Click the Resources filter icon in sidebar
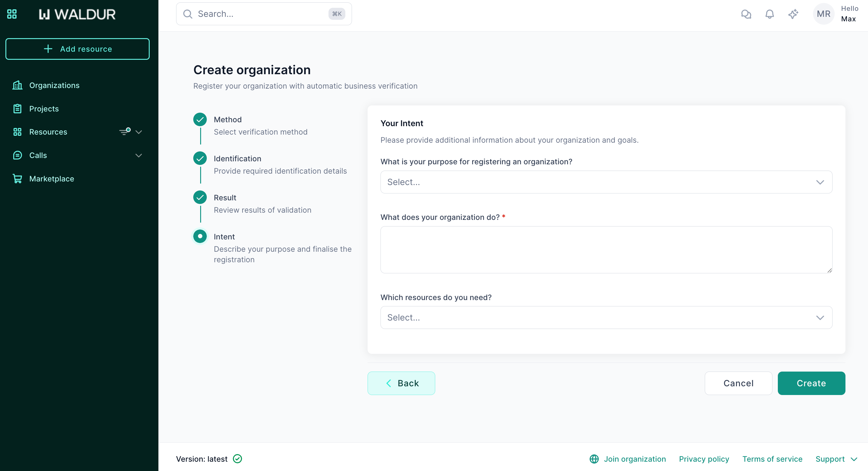868x471 pixels. tap(125, 132)
